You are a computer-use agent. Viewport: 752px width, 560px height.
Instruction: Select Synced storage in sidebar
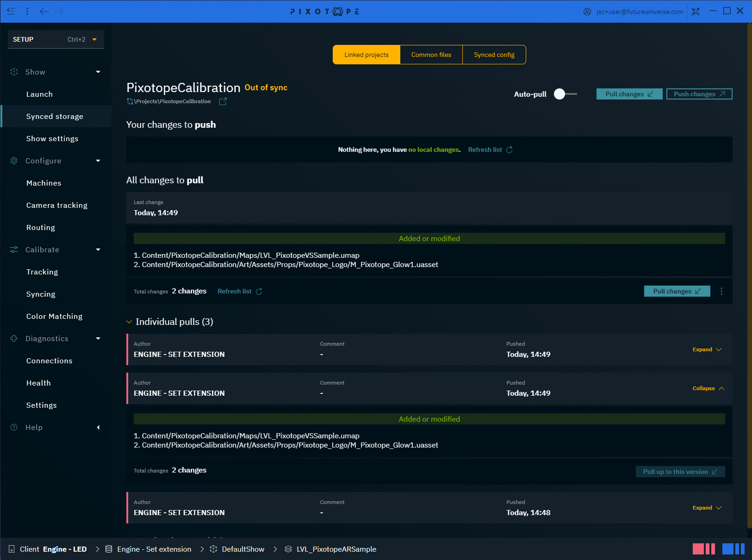coord(56,116)
